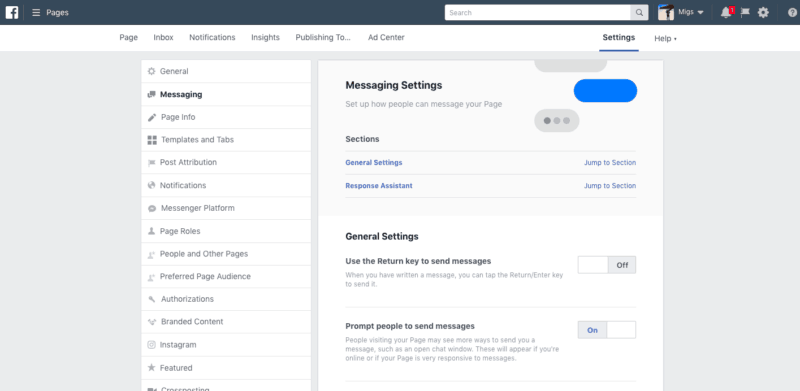Click the Migs profile picture
The image size is (800, 391).
point(666,12)
